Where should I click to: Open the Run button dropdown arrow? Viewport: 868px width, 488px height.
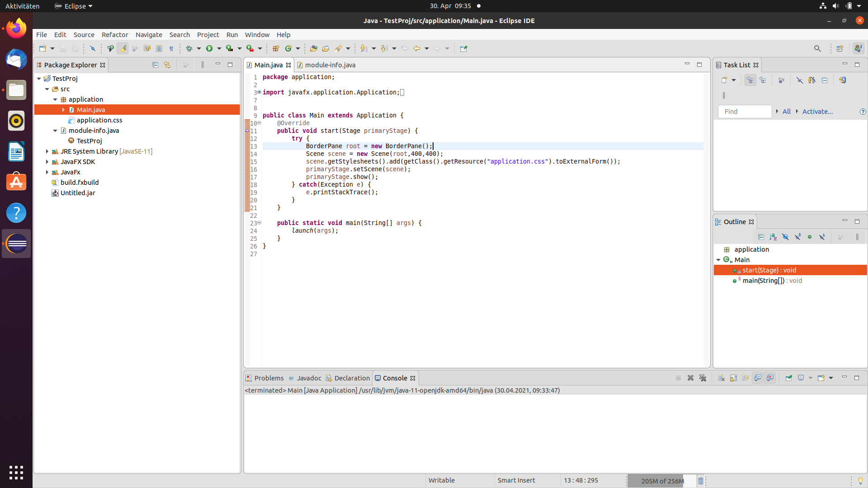tap(219, 48)
